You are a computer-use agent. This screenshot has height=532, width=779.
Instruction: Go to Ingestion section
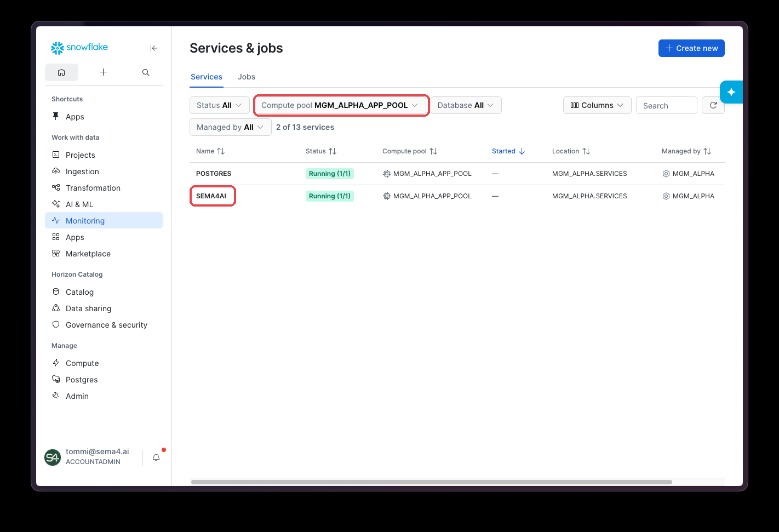click(104, 171)
